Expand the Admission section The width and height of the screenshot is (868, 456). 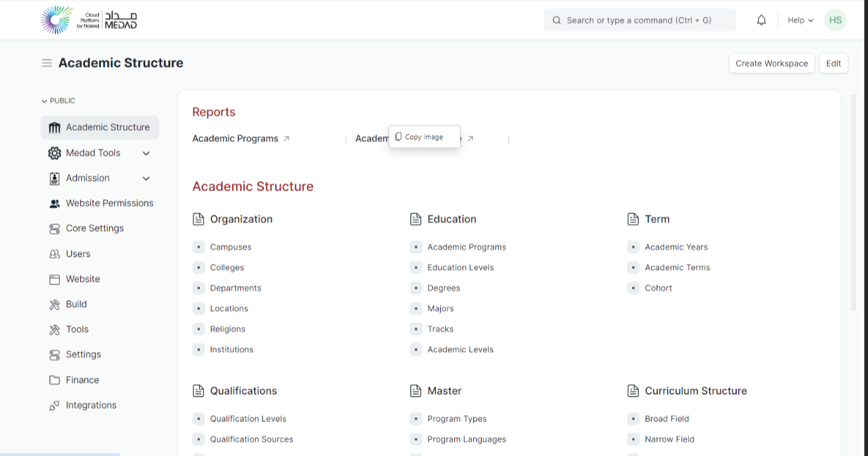[146, 178]
